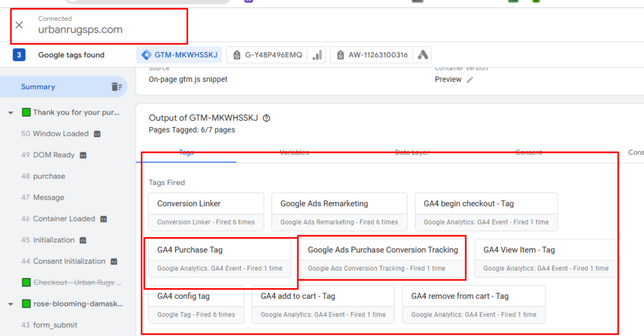Open help icon next to Output of GTM-MKWHSSKJ
The image size is (644, 336).
[x=267, y=118]
